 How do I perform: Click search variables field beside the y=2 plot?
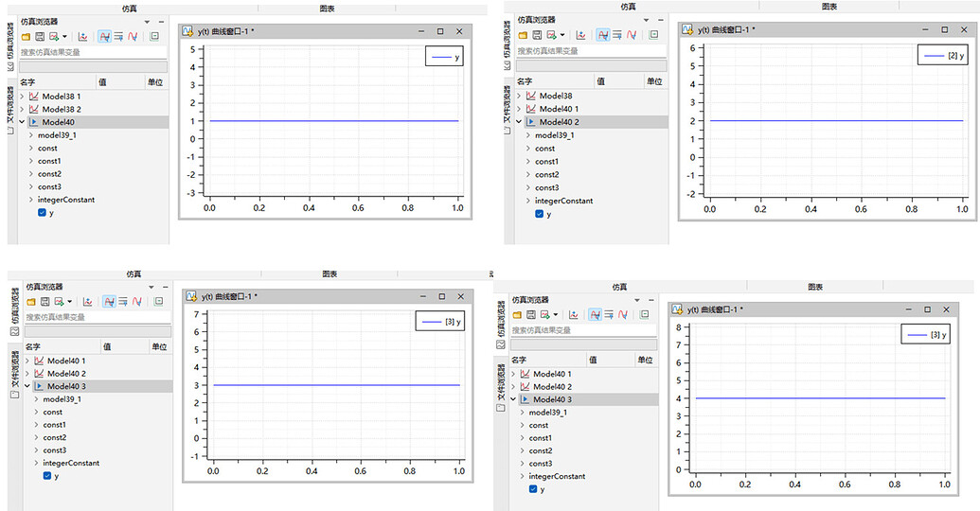coord(591,50)
